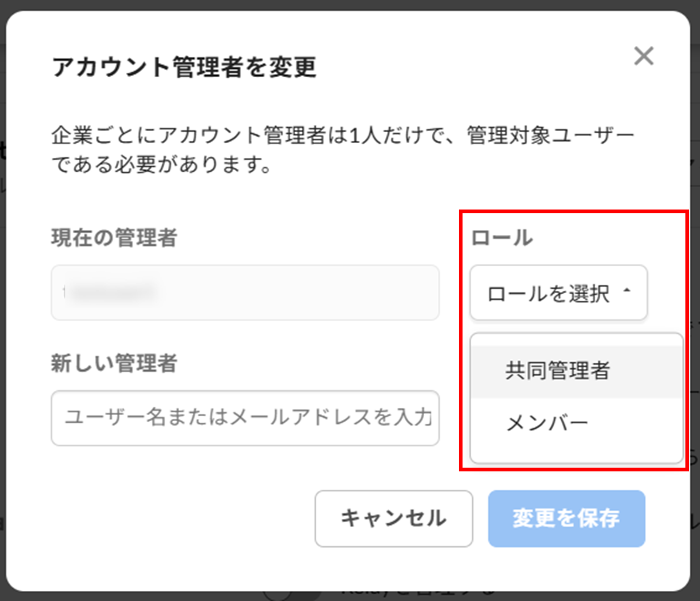Collapse the ロールを選択 dropdown

tap(558, 293)
